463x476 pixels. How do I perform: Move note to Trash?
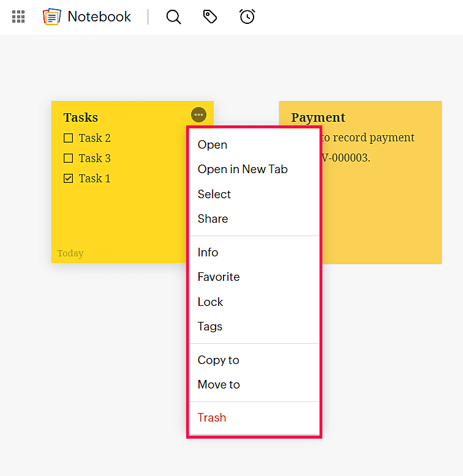212,417
